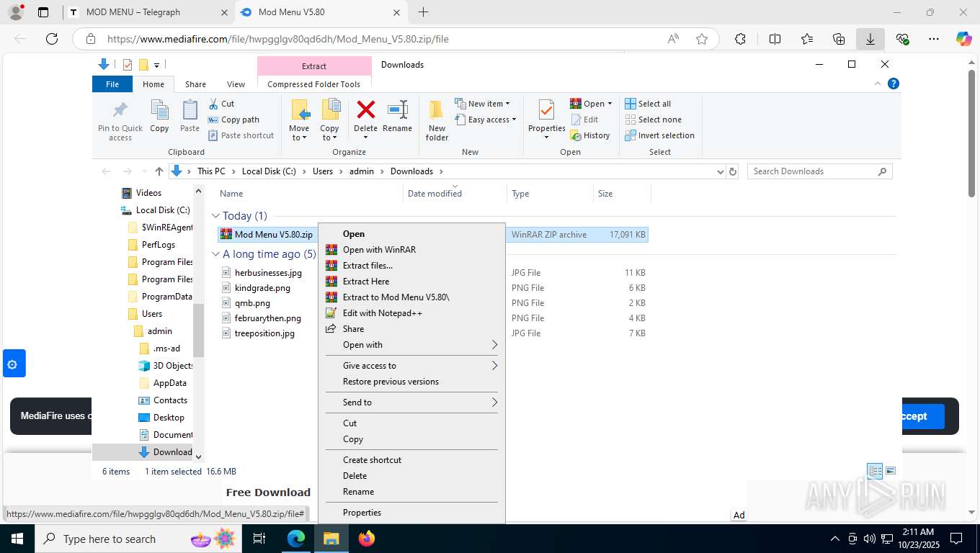Image resolution: width=980 pixels, height=553 pixels.
Task: Expand Send to submenu
Action: point(411,403)
